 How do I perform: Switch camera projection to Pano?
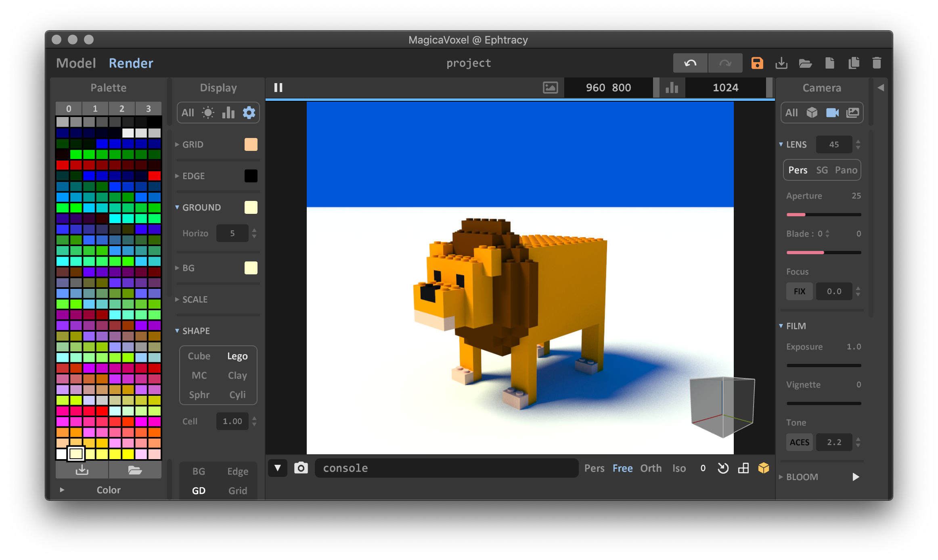(x=847, y=170)
